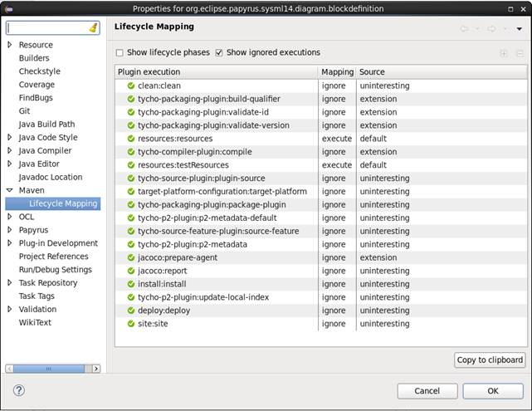Click green icon beside tycho-packaging-plugin:validate-id
The height and width of the screenshot is (411, 532).
[x=131, y=112]
